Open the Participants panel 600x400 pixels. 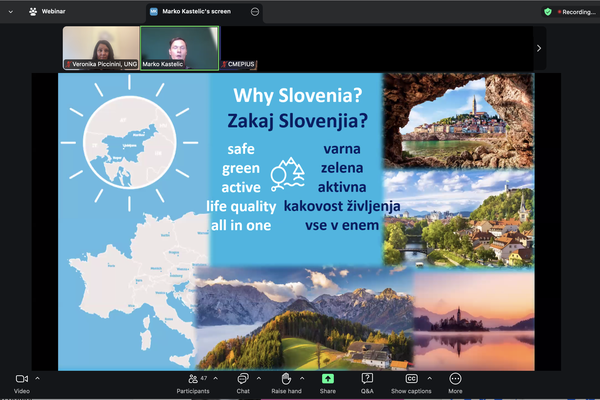coord(193,384)
